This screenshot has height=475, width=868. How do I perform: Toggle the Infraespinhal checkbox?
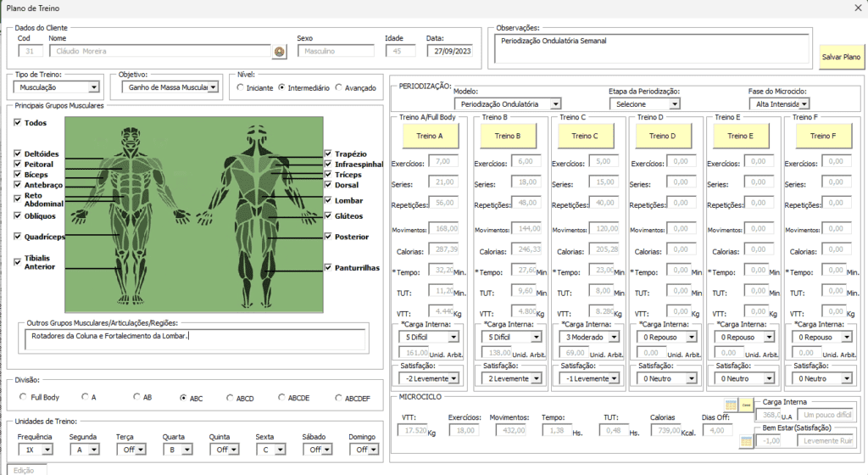click(x=328, y=164)
